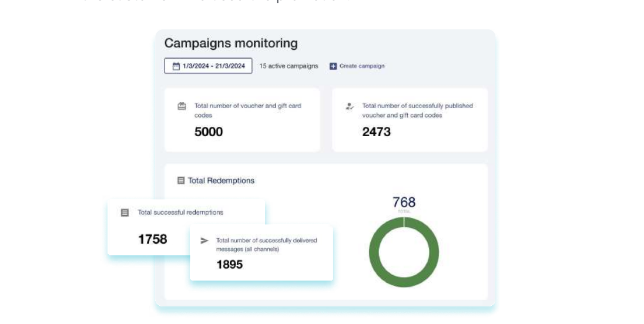Click the gift card icon for voucher codes
The image size is (644, 324).
[182, 106]
